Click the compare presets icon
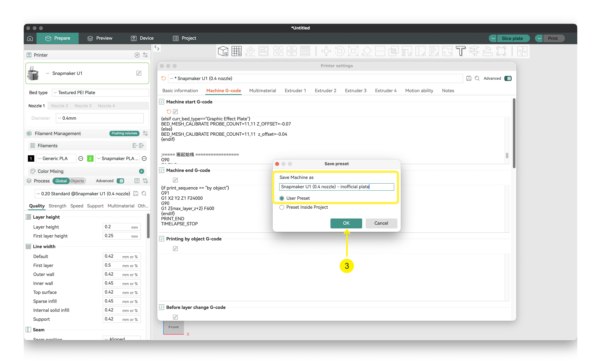601x364 pixels. coord(145,181)
